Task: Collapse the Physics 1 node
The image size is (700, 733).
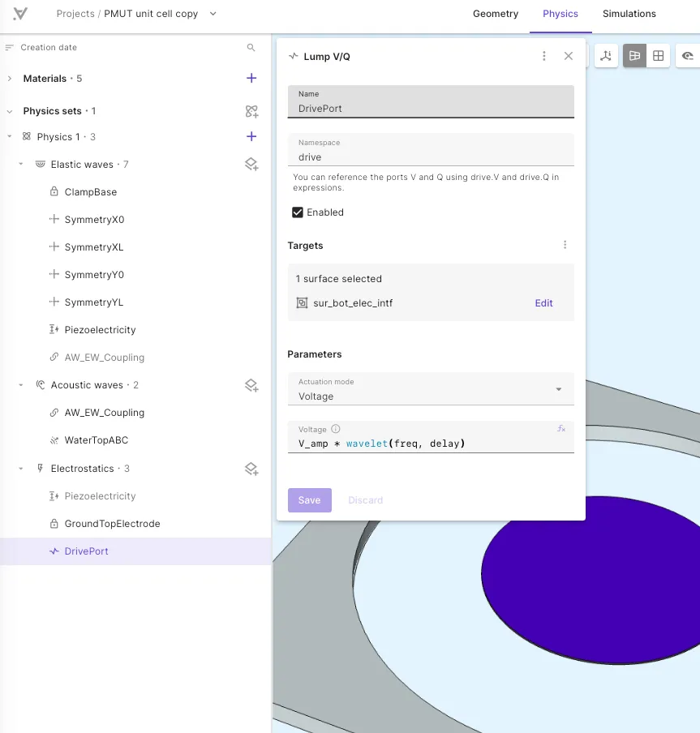Action: (10, 136)
